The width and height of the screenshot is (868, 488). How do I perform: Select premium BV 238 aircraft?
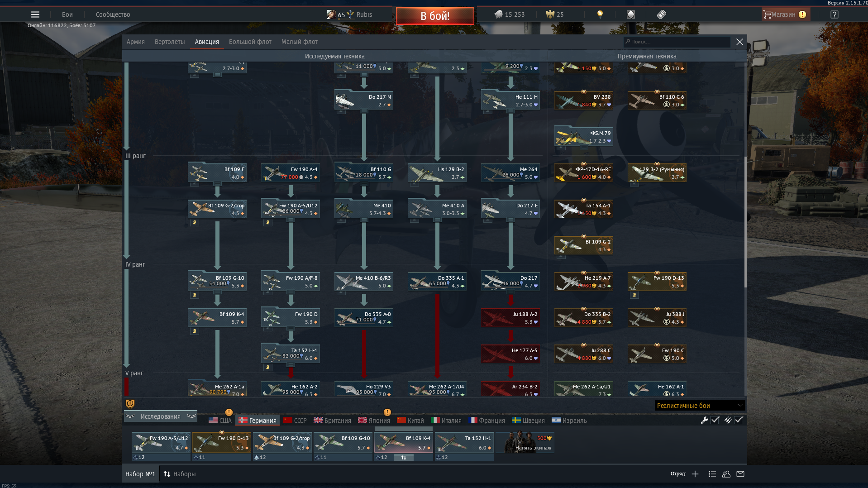pyautogui.click(x=584, y=100)
